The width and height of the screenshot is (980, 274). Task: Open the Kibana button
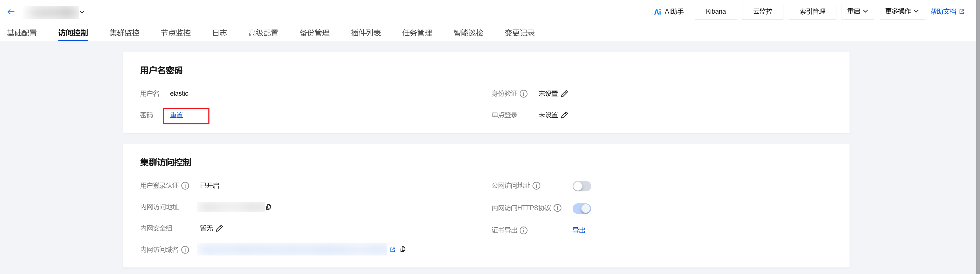click(x=716, y=11)
